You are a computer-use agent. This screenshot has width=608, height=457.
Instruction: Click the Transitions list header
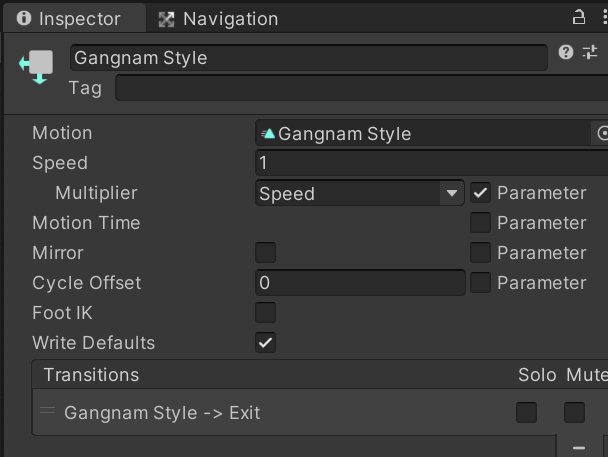coord(320,375)
